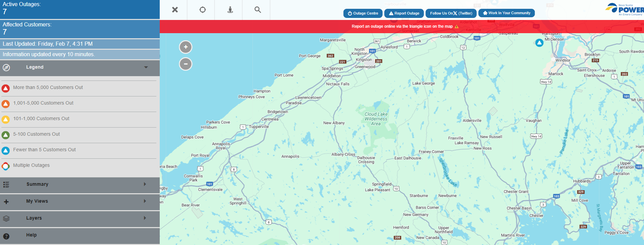The image size is (644, 245).
Task: Click the locate-me crosshair icon
Action: [202, 10]
